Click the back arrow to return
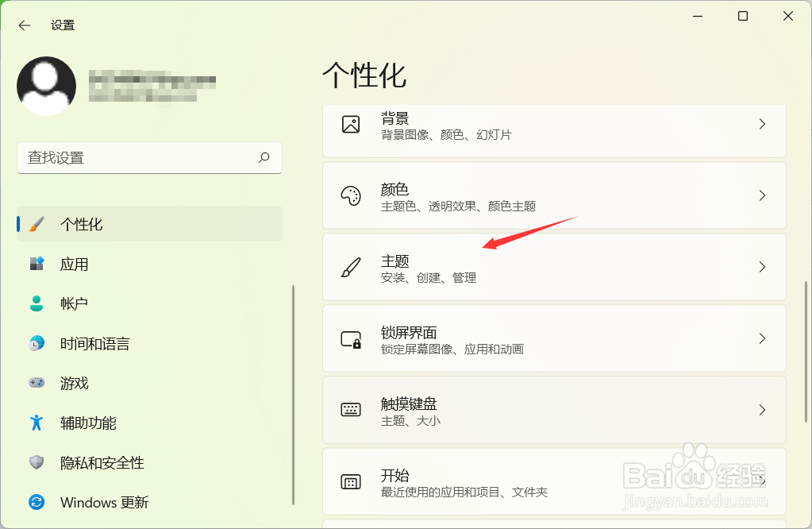This screenshot has height=529, width=812. [24, 25]
